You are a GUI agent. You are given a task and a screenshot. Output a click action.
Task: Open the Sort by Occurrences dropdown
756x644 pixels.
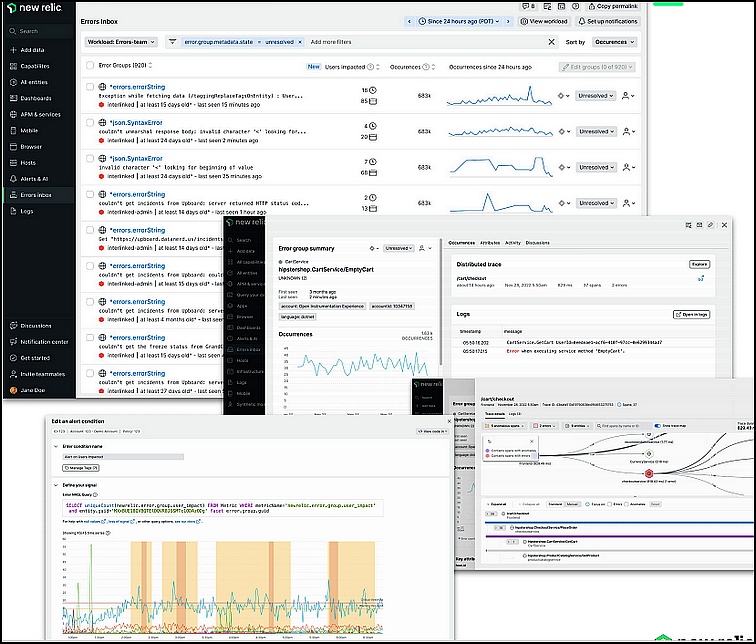(615, 42)
